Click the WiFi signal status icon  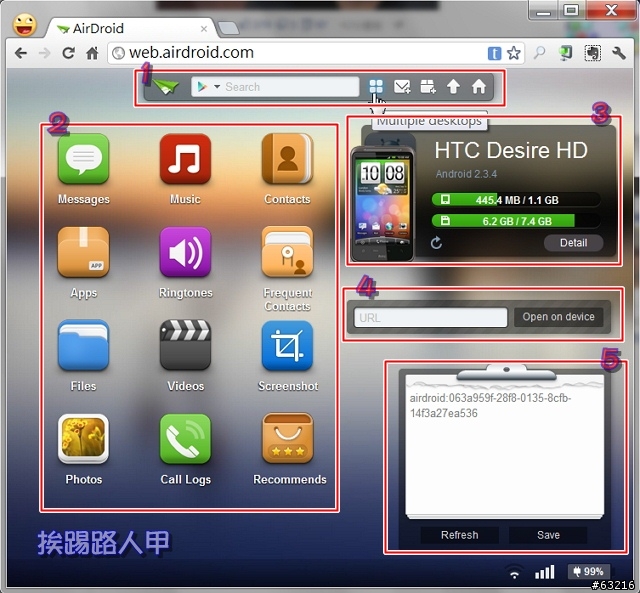514,572
